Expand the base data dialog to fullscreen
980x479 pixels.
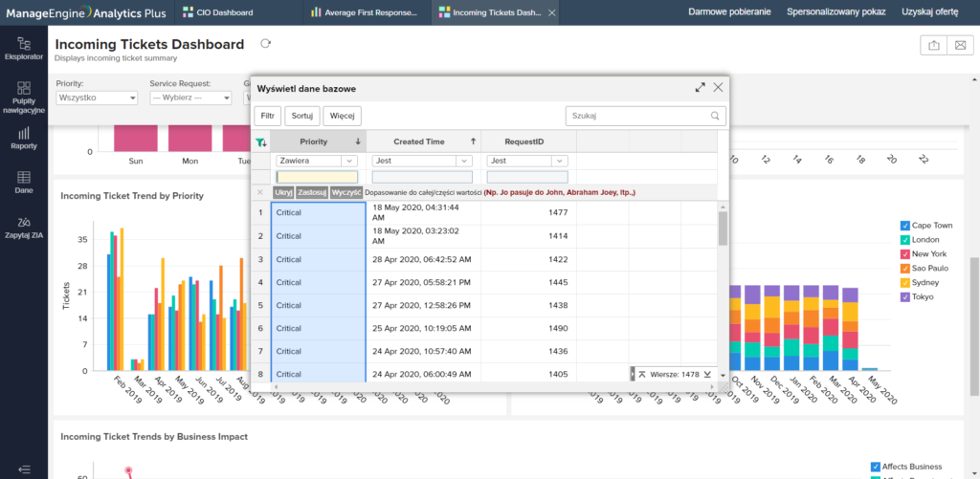coord(700,87)
